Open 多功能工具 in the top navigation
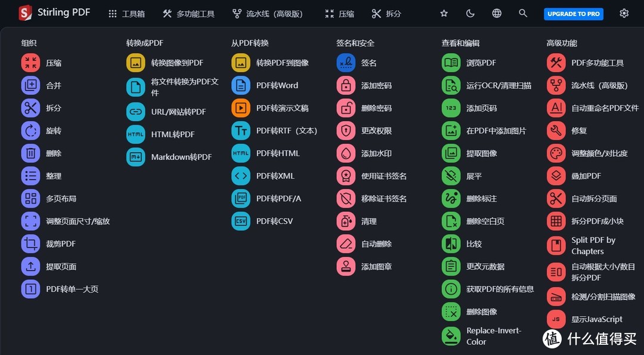Image resolution: width=644 pixels, height=355 pixels. 188,14
